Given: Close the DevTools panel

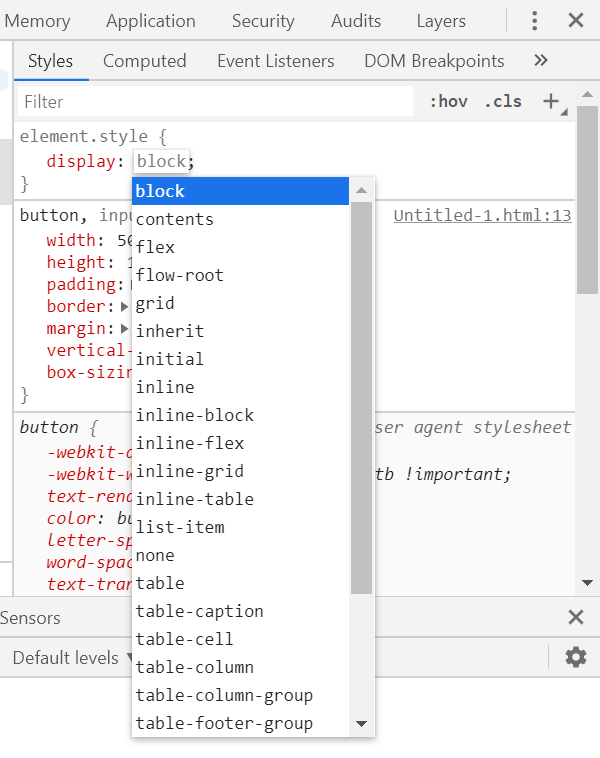Looking at the screenshot, I should tap(576, 21).
